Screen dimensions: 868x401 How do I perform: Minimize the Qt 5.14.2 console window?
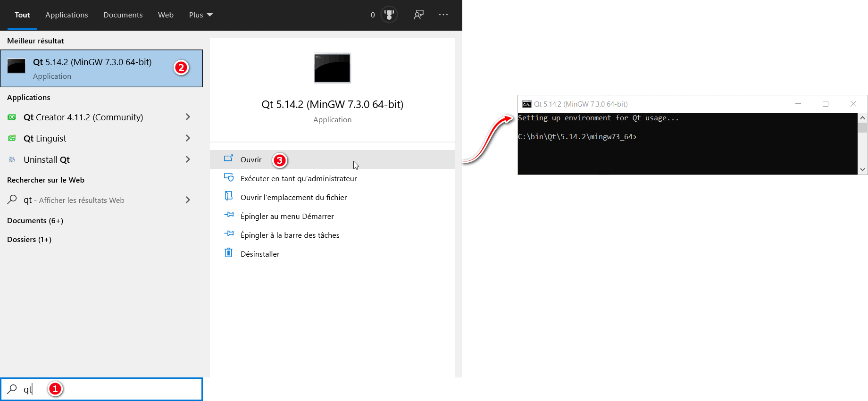[798, 104]
